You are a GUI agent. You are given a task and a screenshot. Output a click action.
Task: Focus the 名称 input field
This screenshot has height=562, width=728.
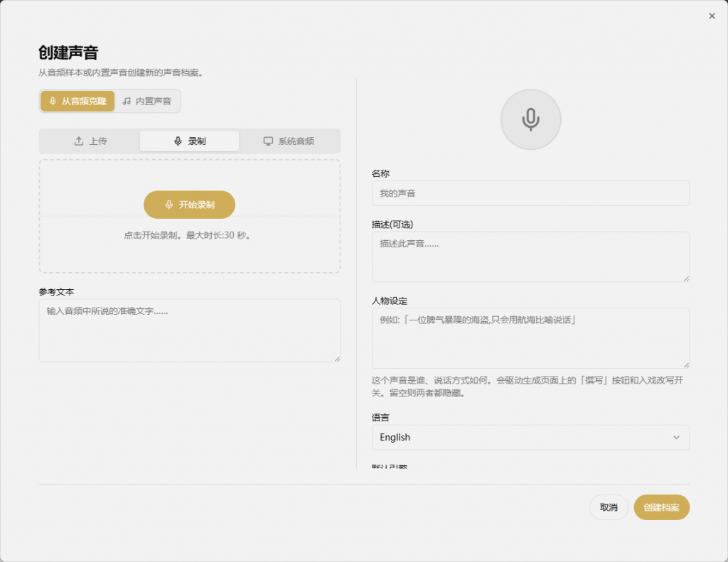(530, 193)
